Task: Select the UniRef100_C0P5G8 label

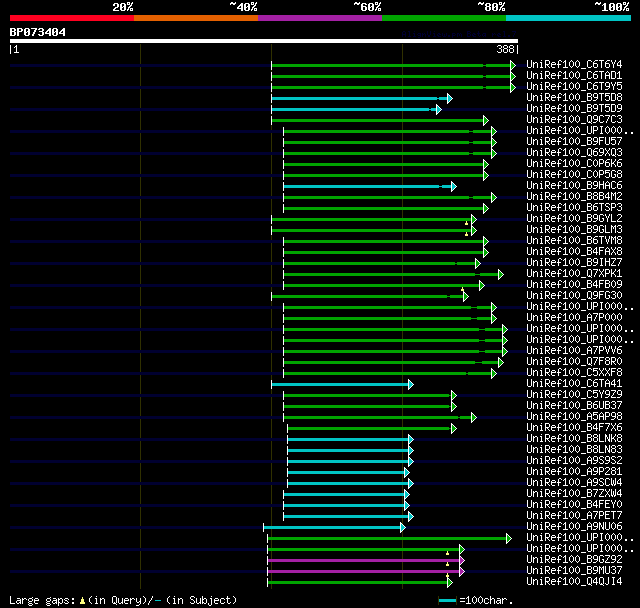Action: (574, 175)
